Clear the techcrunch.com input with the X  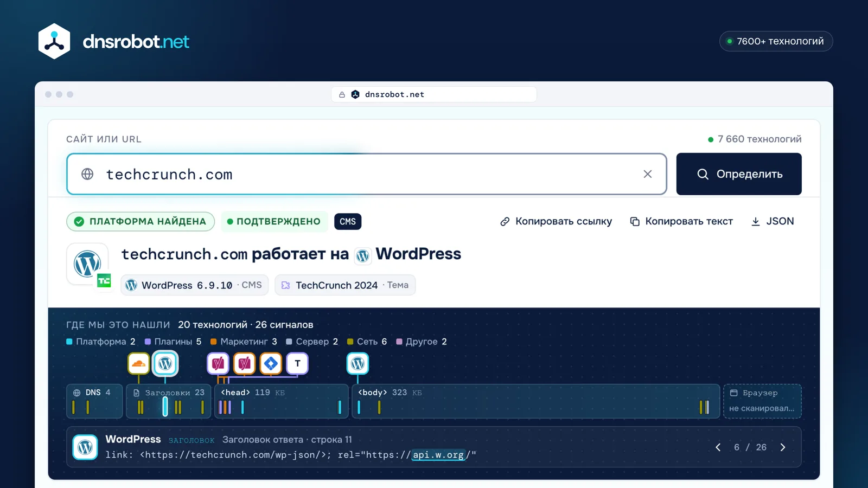(x=647, y=174)
